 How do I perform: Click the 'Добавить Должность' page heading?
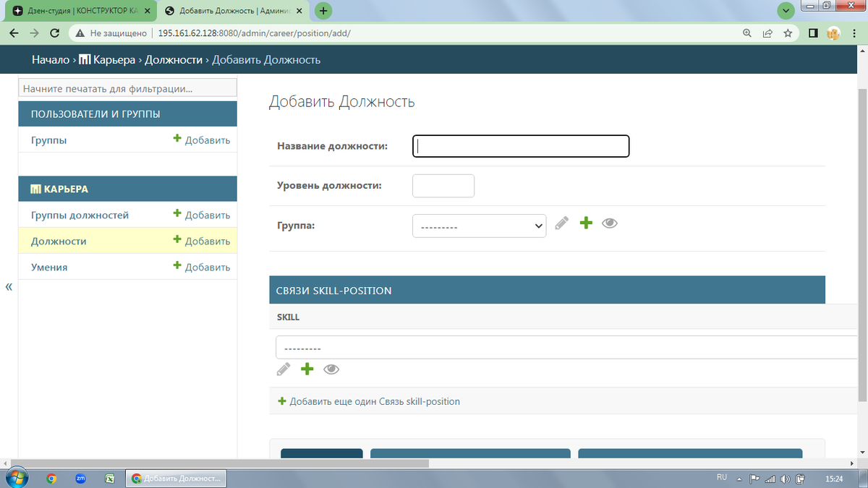coord(342,102)
